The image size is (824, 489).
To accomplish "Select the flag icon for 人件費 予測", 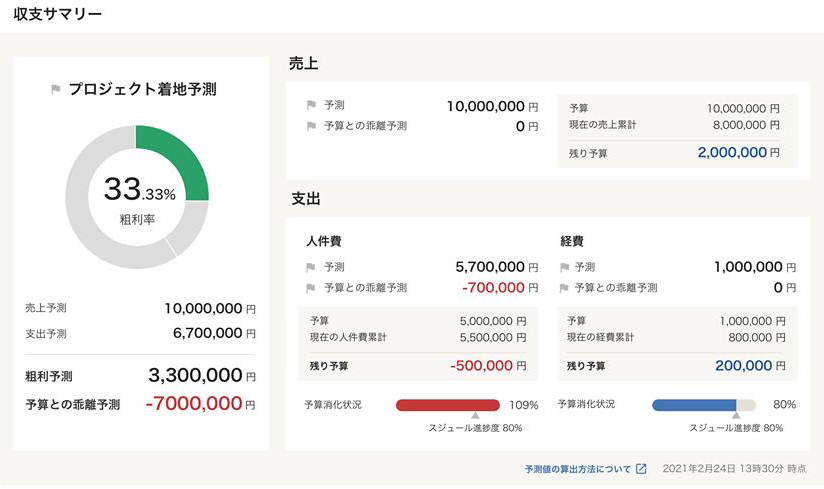I will click(x=311, y=267).
